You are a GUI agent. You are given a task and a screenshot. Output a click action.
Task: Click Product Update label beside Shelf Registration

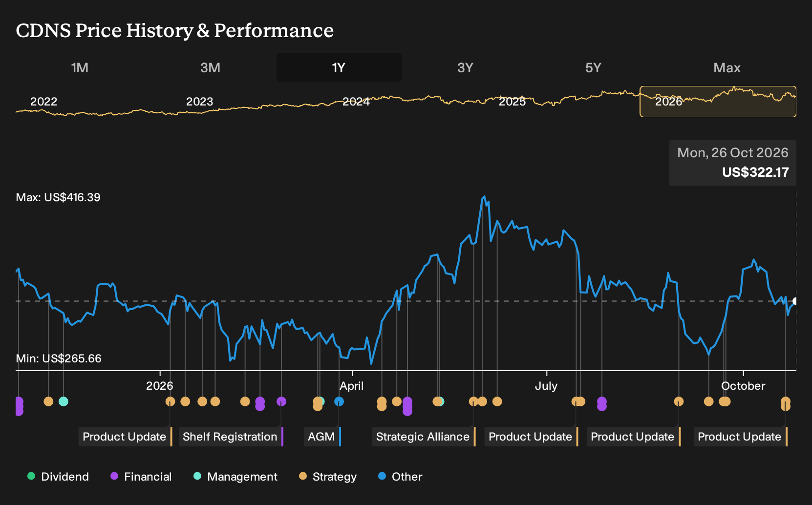point(126,437)
